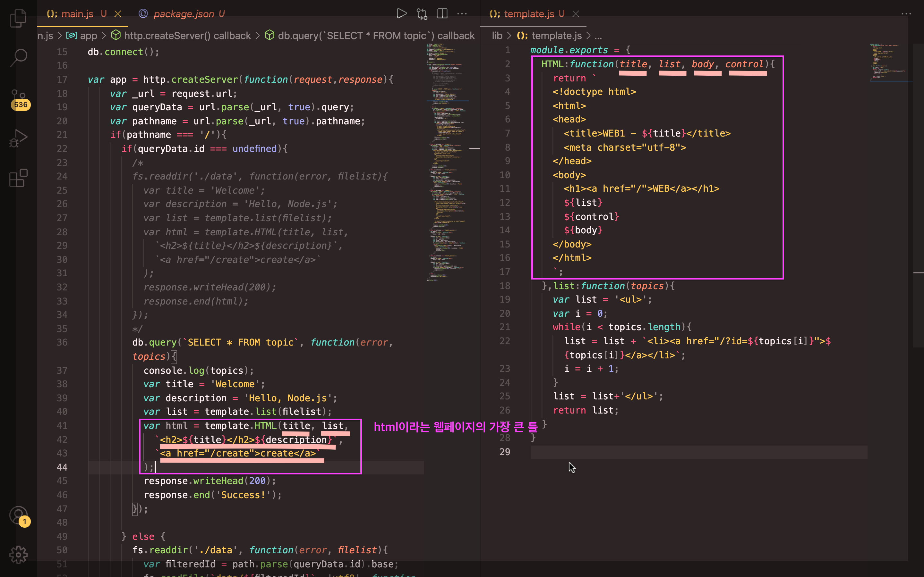Click the lib folder breadcrumb
The width and height of the screenshot is (924, 577).
(497, 36)
